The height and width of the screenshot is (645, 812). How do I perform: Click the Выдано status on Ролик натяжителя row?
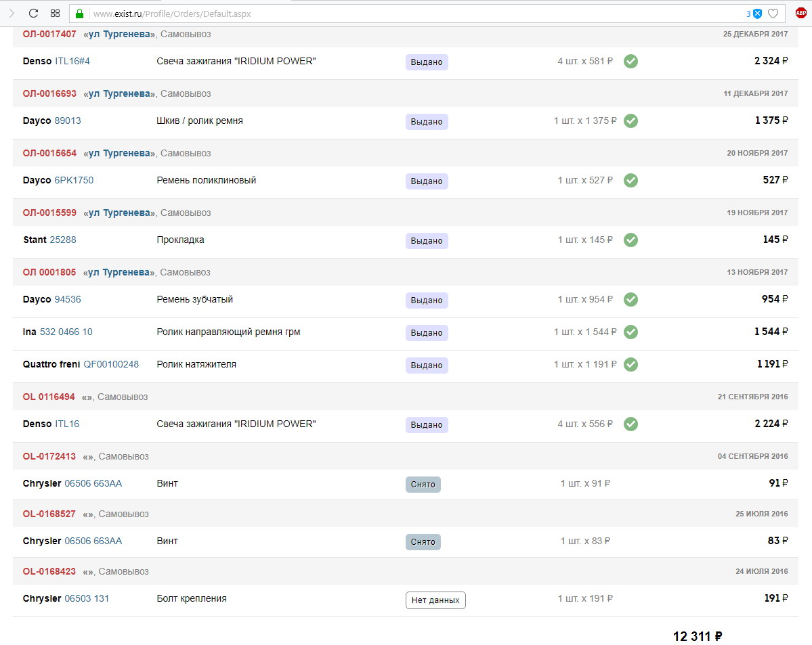pyautogui.click(x=427, y=365)
